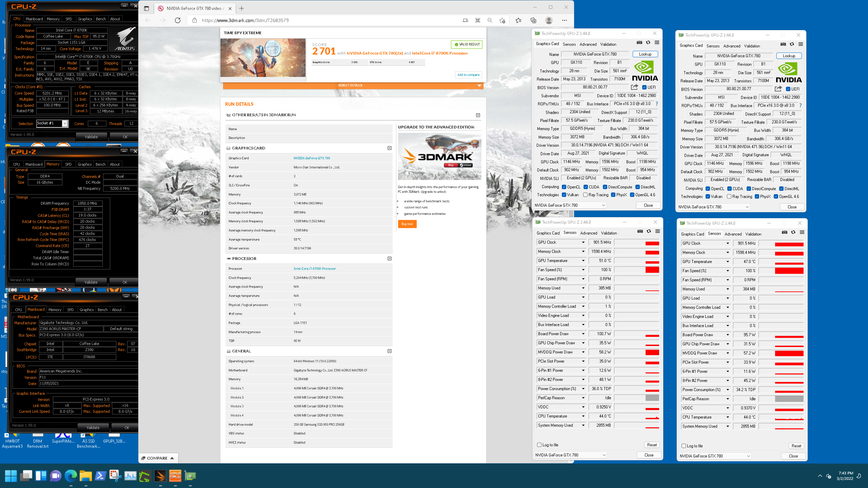Click Buy now button on 3DMark page
868x488 pixels.
pyautogui.click(x=407, y=224)
